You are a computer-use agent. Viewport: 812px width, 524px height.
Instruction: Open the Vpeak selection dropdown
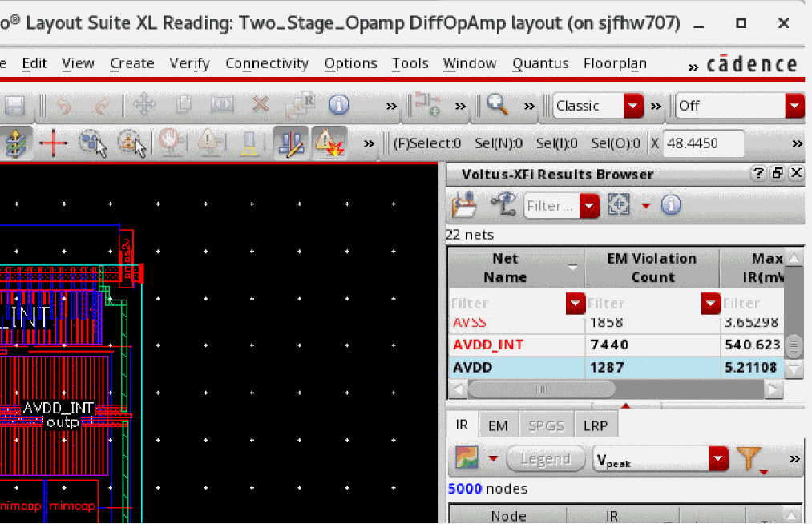(718, 459)
